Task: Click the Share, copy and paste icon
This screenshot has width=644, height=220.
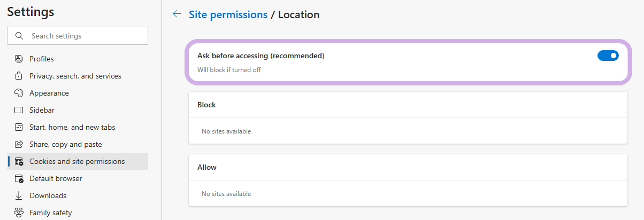Action: pyautogui.click(x=19, y=144)
